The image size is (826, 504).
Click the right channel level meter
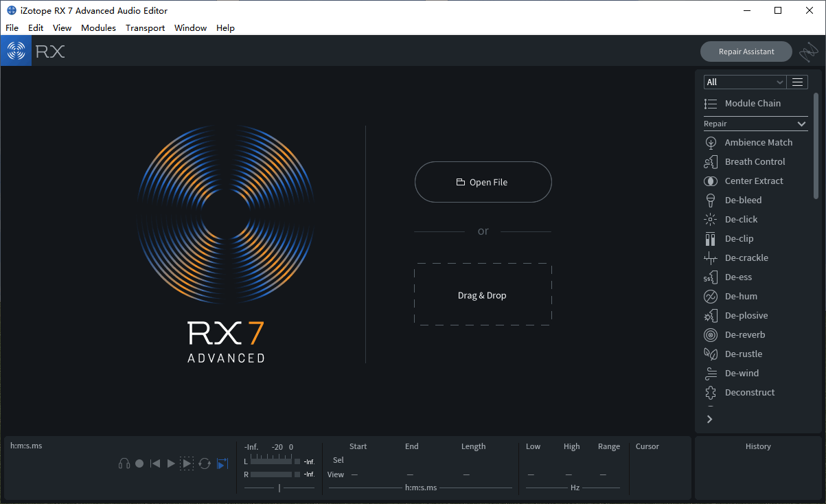pos(271,474)
